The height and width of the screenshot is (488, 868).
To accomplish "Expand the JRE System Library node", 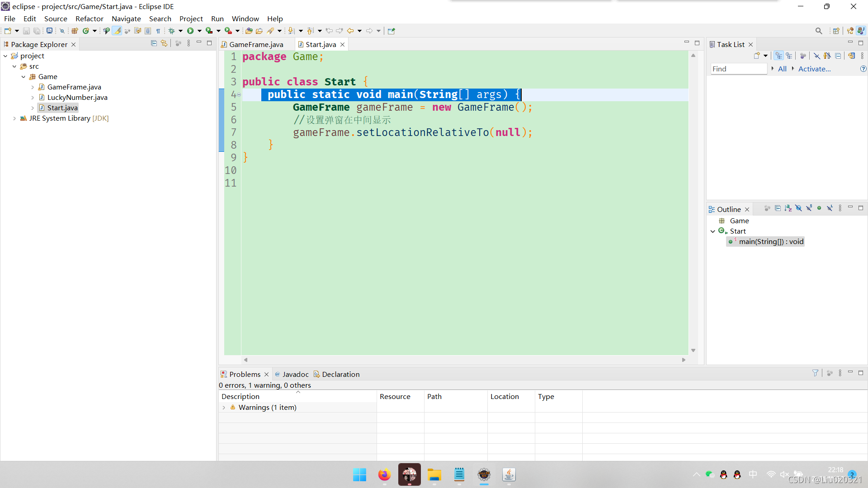I will coord(14,118).
